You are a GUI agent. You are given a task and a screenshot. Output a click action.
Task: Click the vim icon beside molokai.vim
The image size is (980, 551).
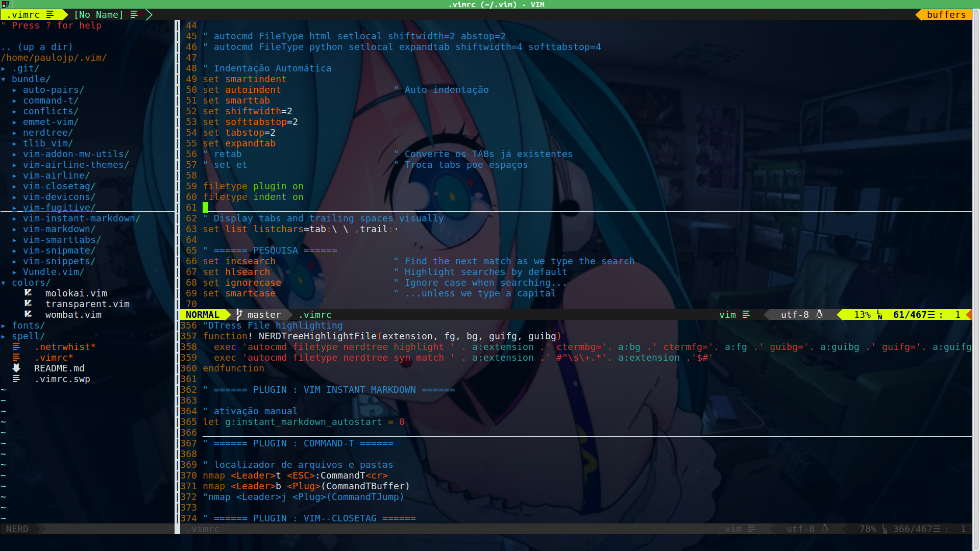(28, 293)
